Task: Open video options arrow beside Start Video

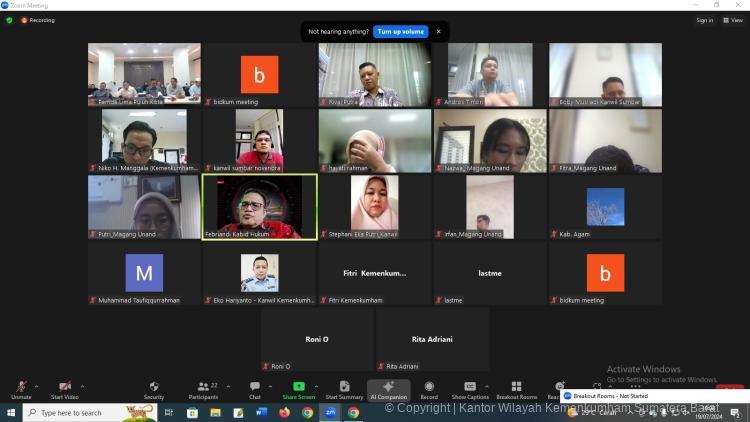Action: point(83,386)
